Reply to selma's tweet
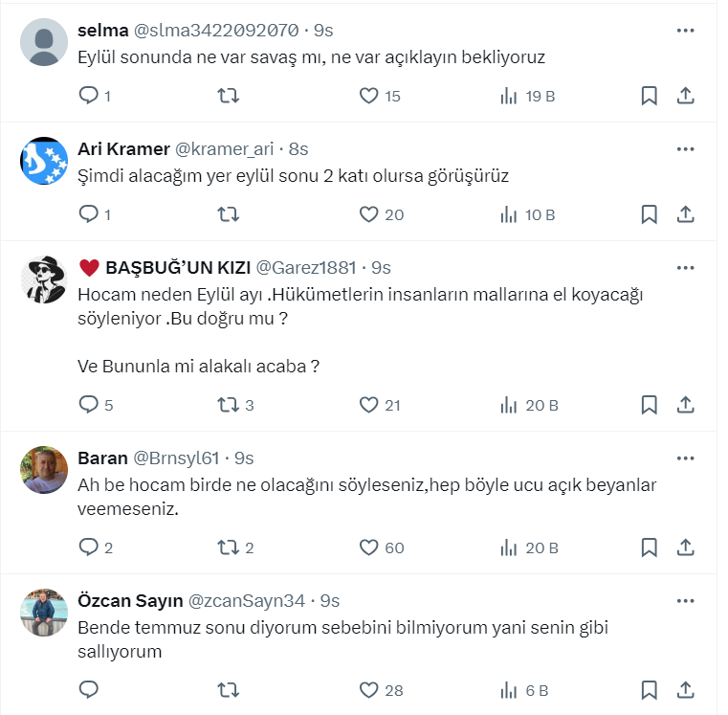This screenshot has height=715, width=728. (89, 96)
